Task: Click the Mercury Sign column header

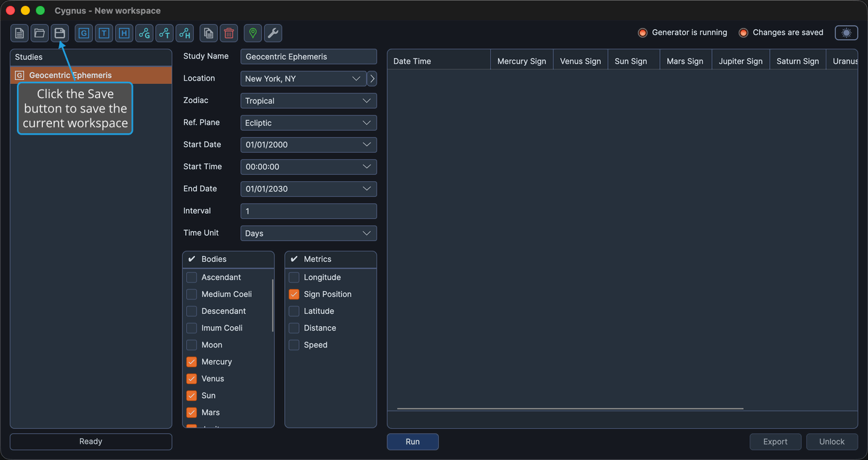Action: [x=521, y=61]
